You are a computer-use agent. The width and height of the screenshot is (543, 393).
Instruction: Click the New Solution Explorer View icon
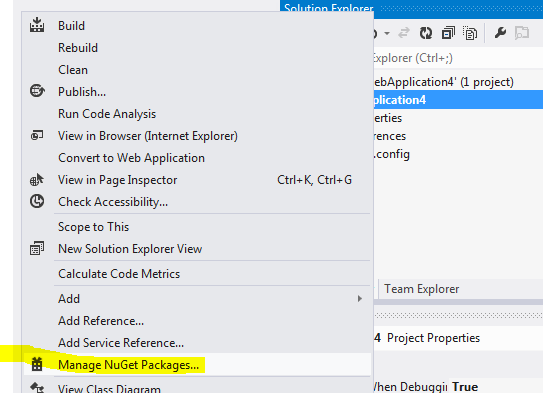click(x=37, y=248)
